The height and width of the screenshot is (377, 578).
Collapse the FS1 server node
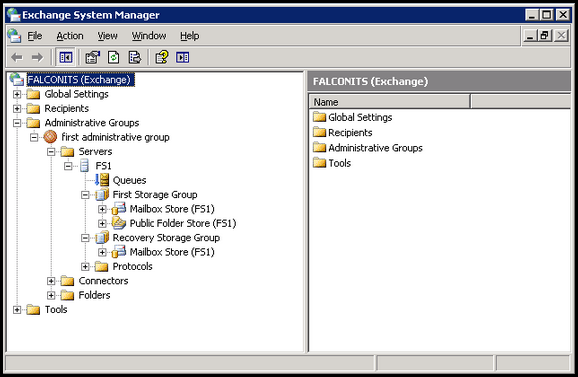point(68,166)
